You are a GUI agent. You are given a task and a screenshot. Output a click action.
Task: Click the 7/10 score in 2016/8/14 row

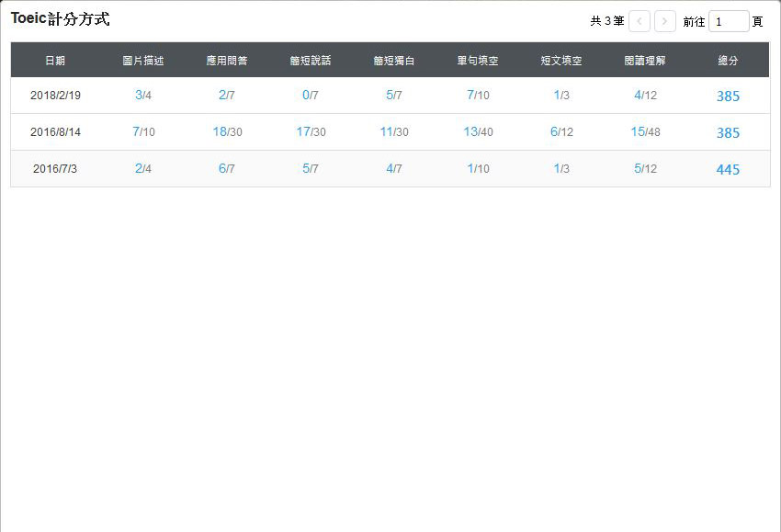(143, 132)
